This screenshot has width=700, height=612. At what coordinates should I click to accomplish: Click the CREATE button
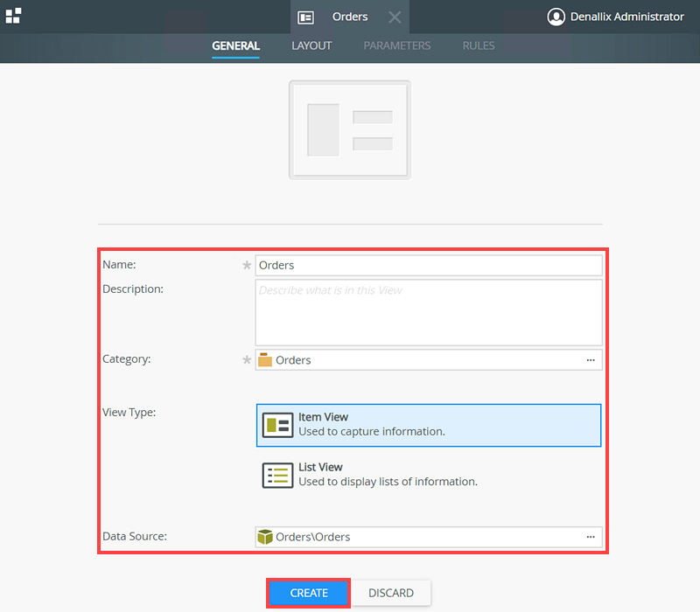[309, 593]
